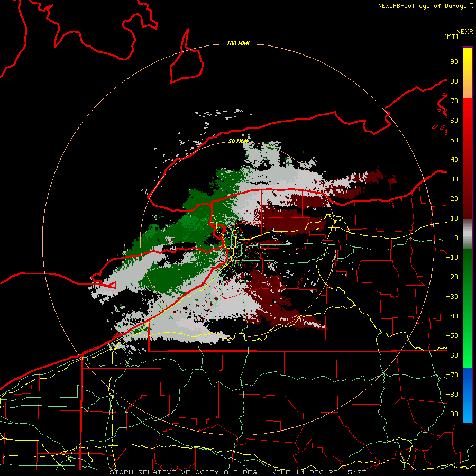
Task: Click the -40 value on the velocity scale
Action: coord(452,316)
